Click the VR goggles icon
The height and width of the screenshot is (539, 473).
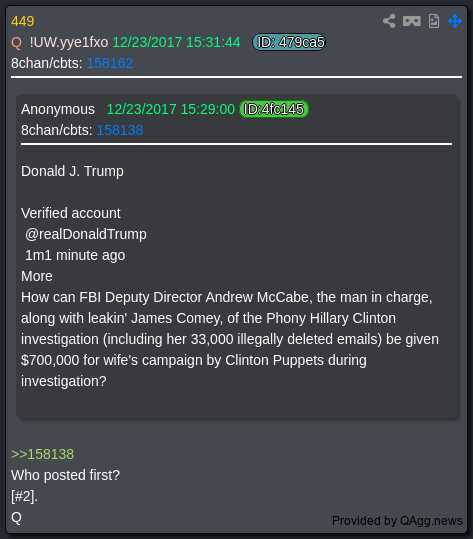tap(411, 21)
